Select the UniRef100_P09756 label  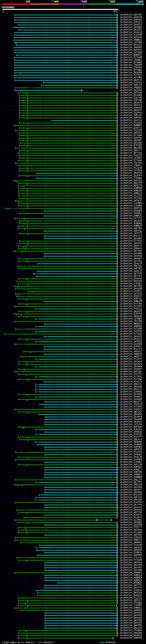[131, 331]
